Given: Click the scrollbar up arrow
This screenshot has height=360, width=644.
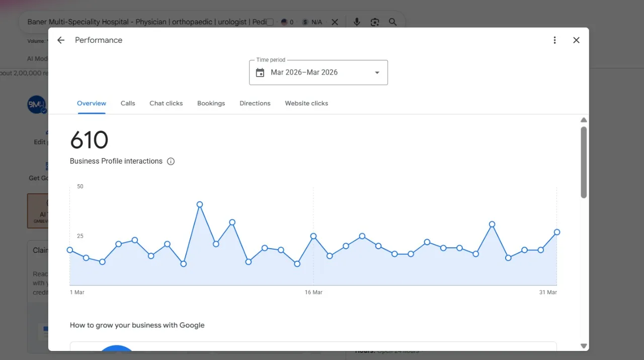Looking at the screenshot, I should 584,120.
